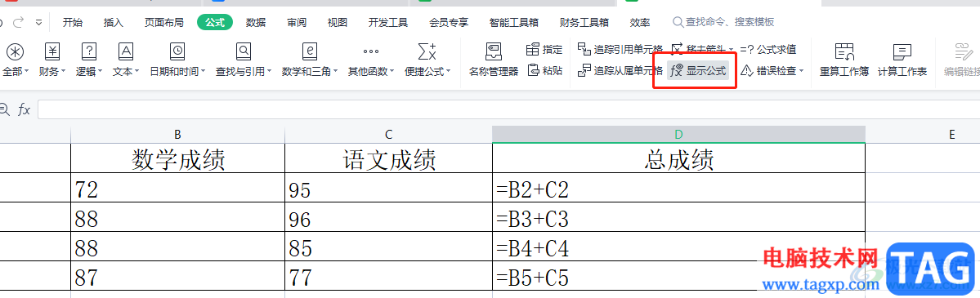Expand the 财务 dropdown arrow
Screen dimensions: 980x298
coord(64,72)
